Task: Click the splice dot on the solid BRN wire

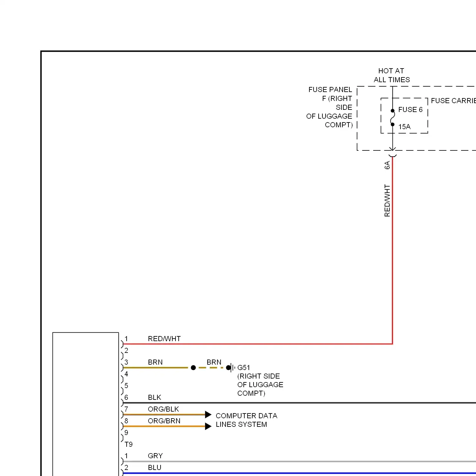Action: 193,368
